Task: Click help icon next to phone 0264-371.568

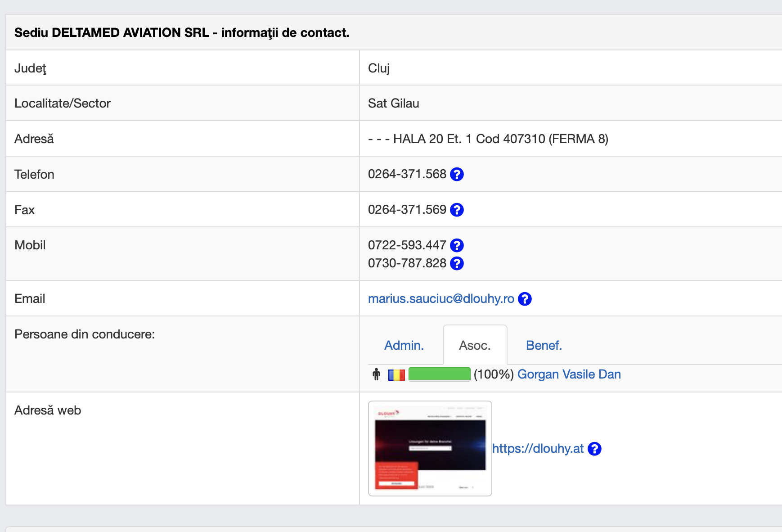Action: (457, 174)
